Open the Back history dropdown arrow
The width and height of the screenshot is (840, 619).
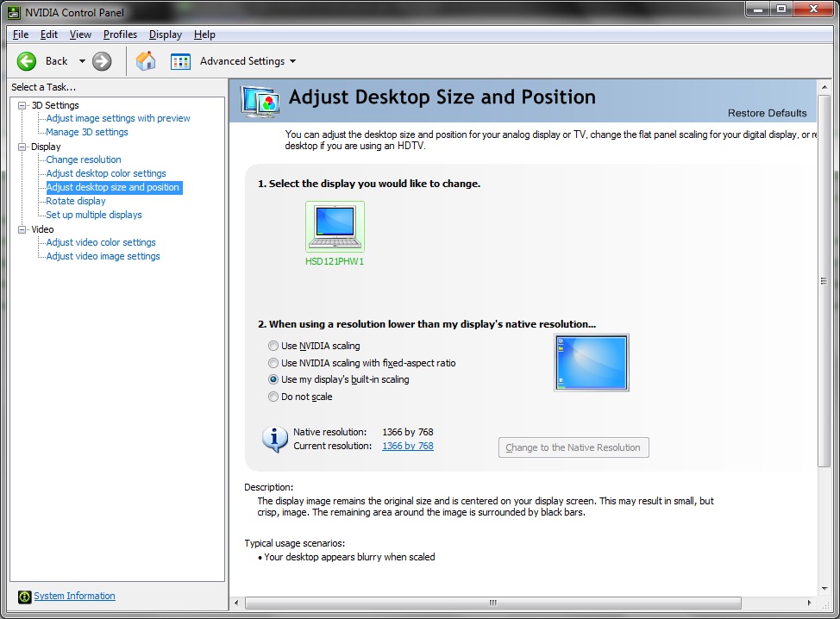pos(82,61)
